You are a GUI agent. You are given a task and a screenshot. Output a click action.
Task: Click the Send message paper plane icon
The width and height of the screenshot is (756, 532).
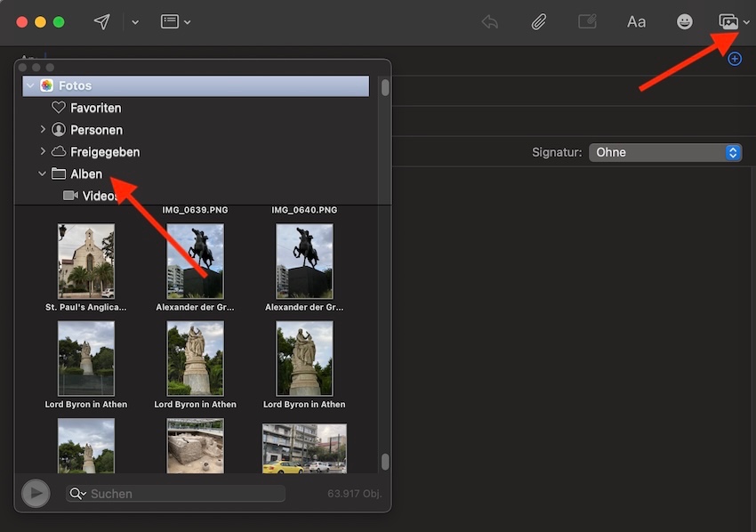[102, 22]
